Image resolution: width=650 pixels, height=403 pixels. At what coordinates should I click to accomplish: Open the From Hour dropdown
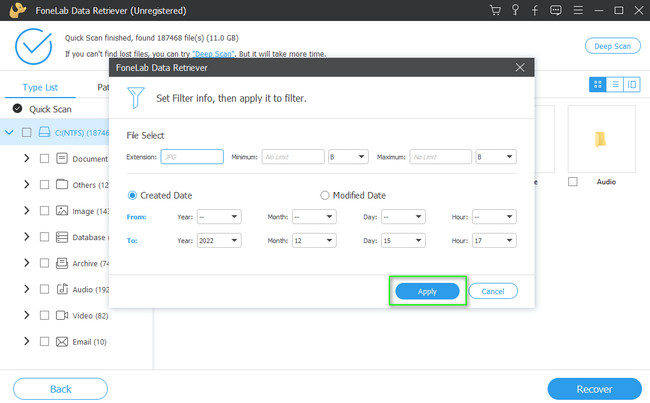(x=494, y=216)
